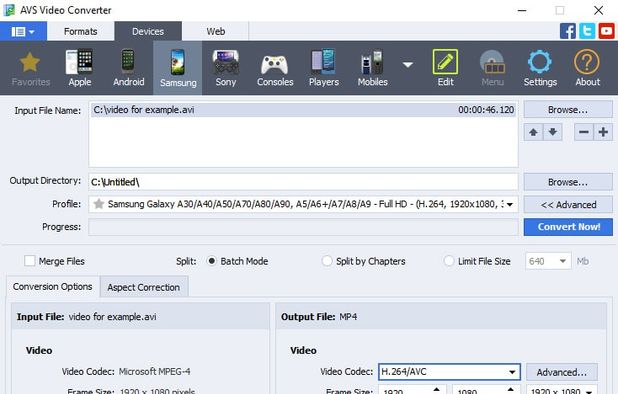Screen dimensions: 618x394
Task: Open Settings gear
Action: [540, 69]
